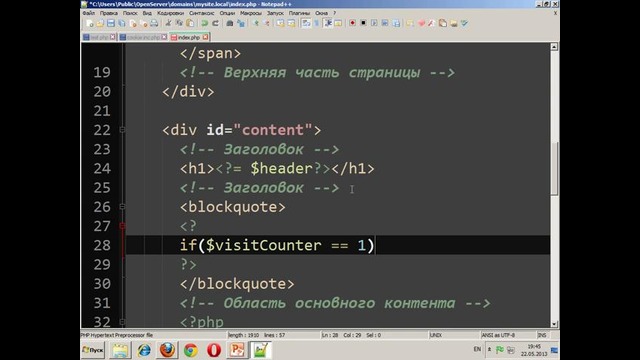
Task: Toggle Show All Characters in the toolbar
Action: (x=316, y=23)
